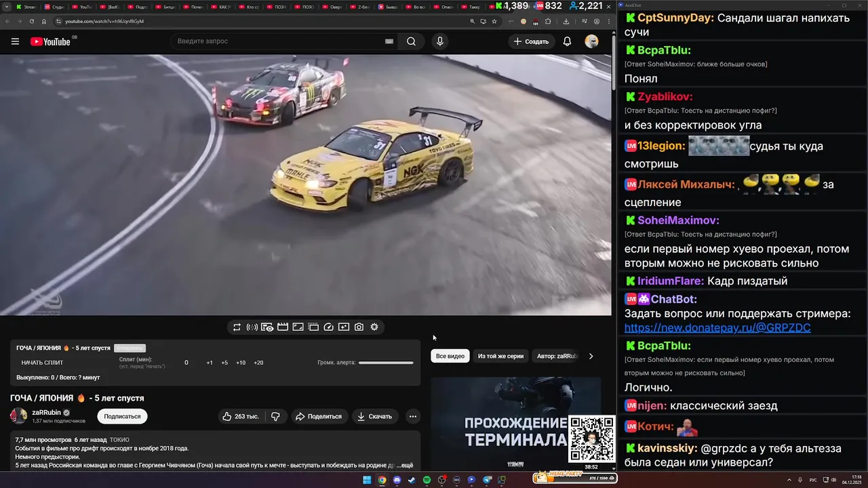
Task: Click the search magnifier button
Action: pos(411,41)
